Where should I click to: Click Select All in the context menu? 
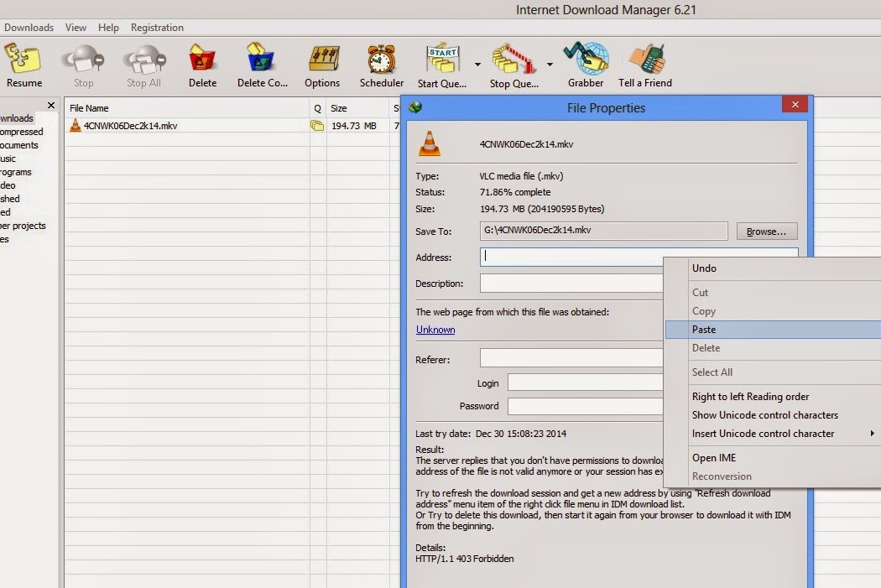(773, 372)
